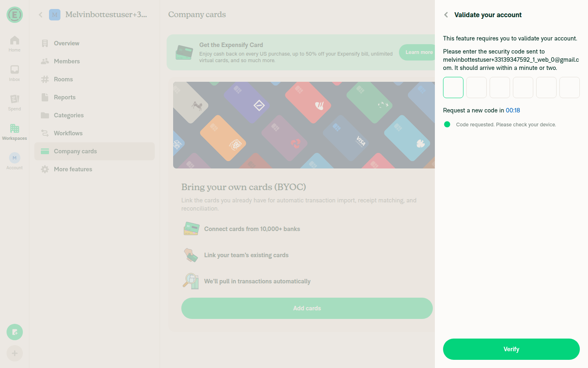The height and width of the screenshot is (368, 588).
Task: Click Learn more on Expensify Card banner
Action: coord(417,52)
